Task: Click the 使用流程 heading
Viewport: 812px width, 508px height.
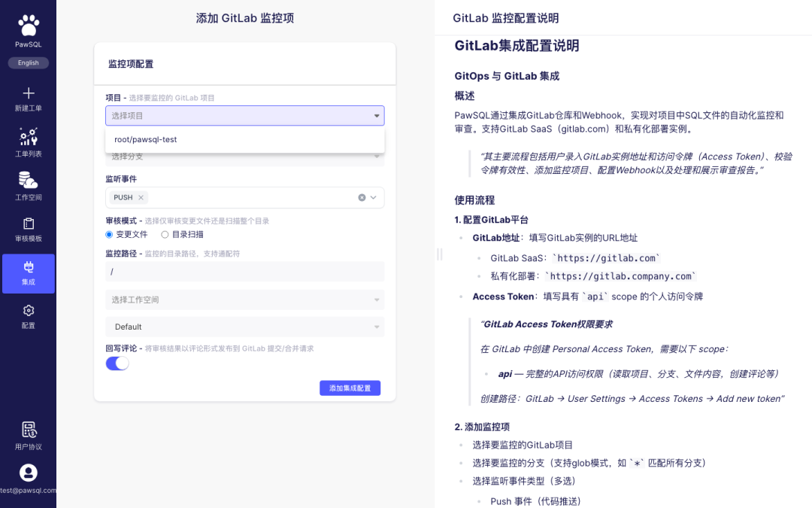Action: 474,200
